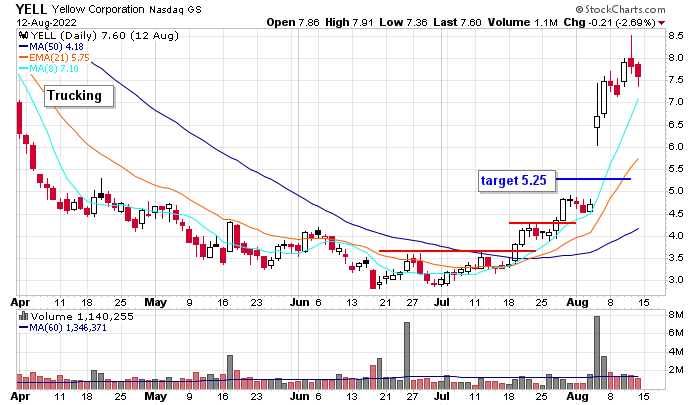The image size is (700, 405).
Task: Click the YELL (Daily) 7.60 legend entry
Action: click(x=104, y=36)
